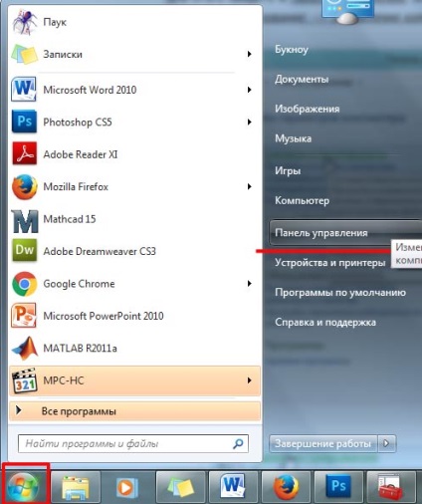Click the Завершение работы button

tap(323, 443)
